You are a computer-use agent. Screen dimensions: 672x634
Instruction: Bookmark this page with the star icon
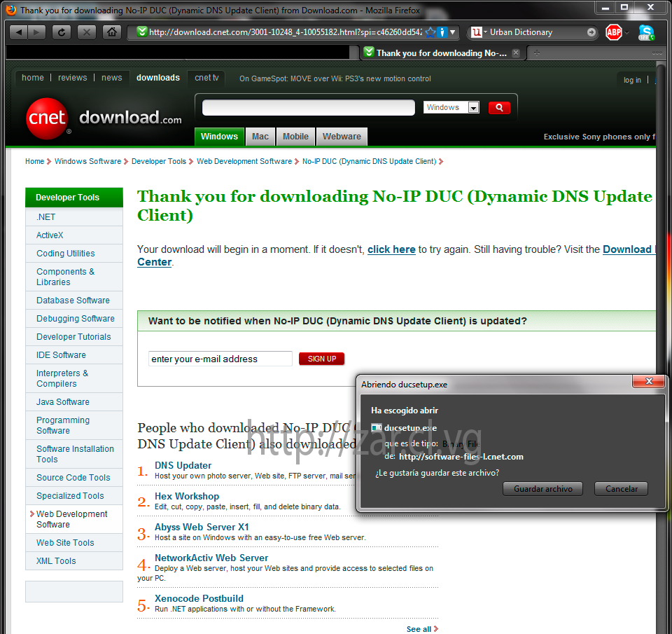click(430, 32)
